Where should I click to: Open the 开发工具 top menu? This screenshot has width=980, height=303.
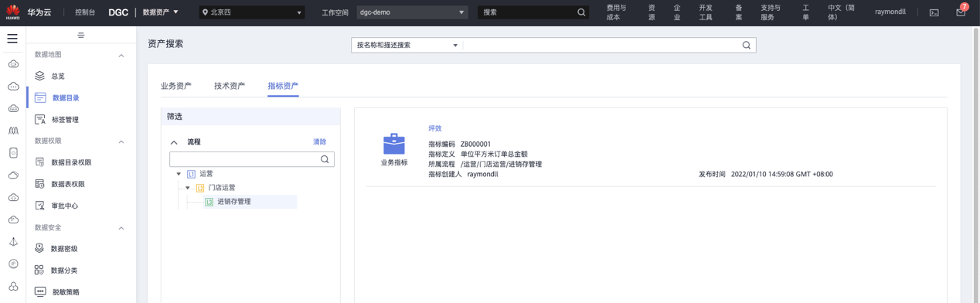[x=706, y=12]
